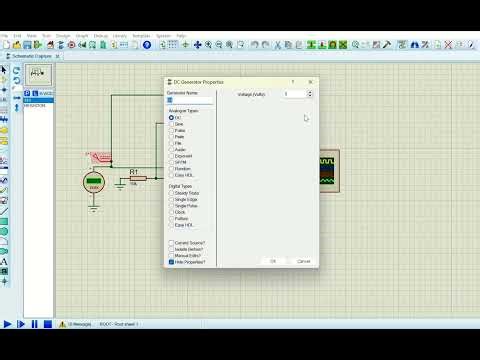Open the Home page icon in toolbar

point(50,45)
